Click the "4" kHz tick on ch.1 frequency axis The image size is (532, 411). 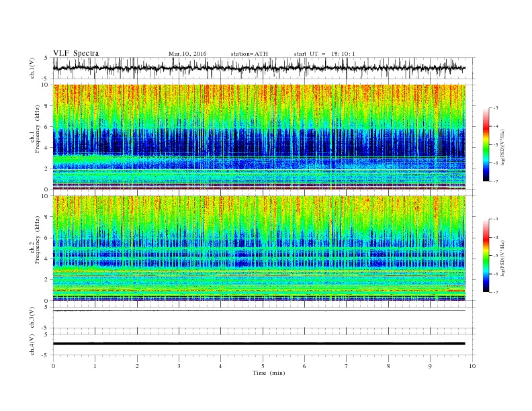click(47, 148)
